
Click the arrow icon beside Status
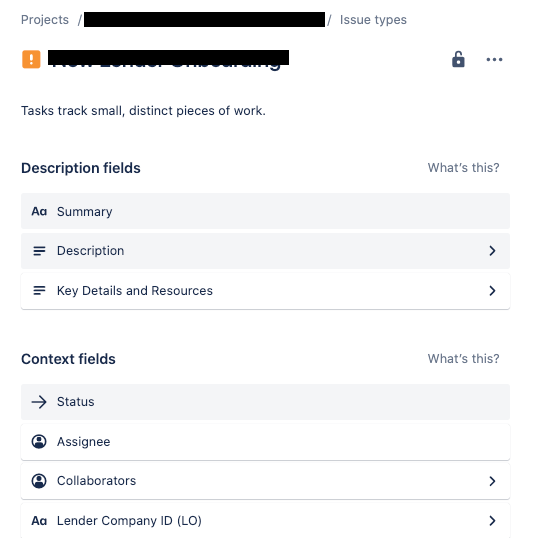[x=39, y=402]
